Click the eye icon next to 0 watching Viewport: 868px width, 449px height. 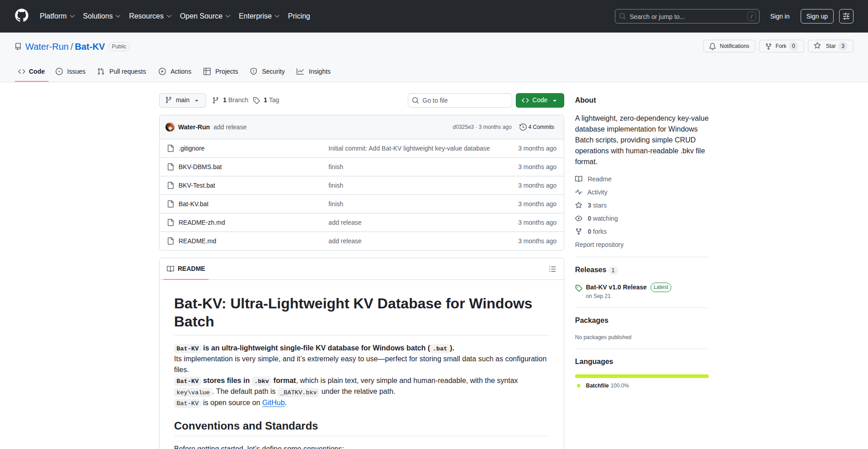[x=579, y=218]
